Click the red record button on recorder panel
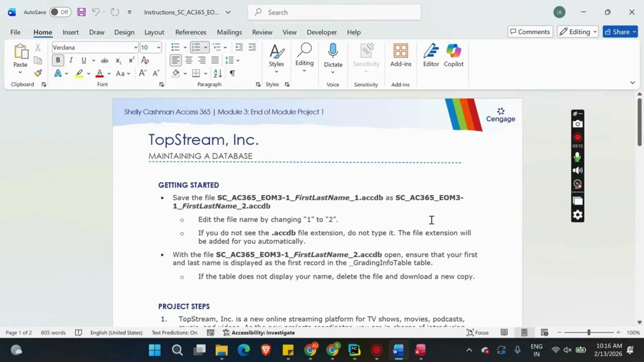 click(x=578, y=137)
